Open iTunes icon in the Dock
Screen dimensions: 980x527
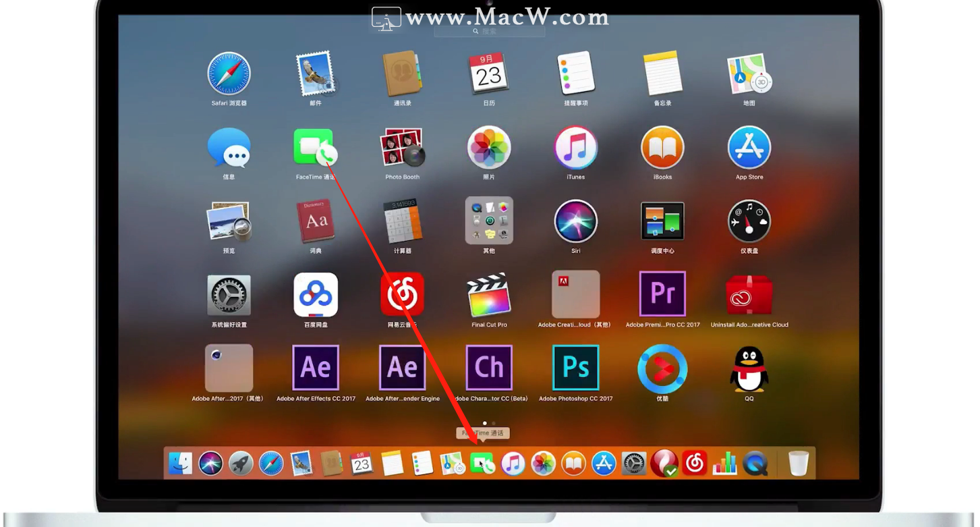513,464
